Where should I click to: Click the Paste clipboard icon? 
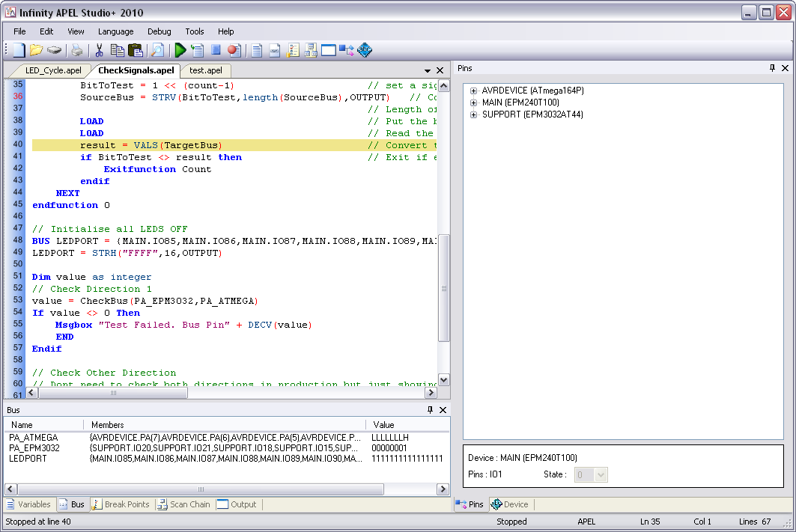pos(136,51)
